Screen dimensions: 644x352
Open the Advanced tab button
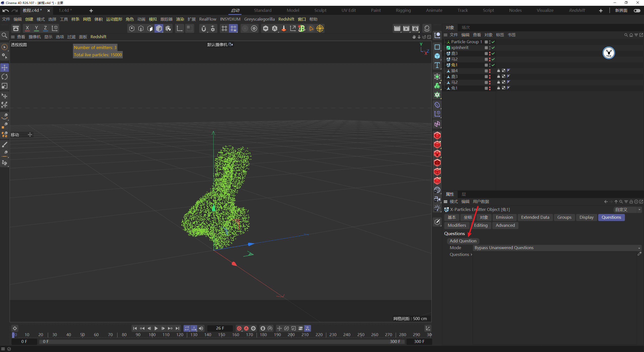coord(505,226)
